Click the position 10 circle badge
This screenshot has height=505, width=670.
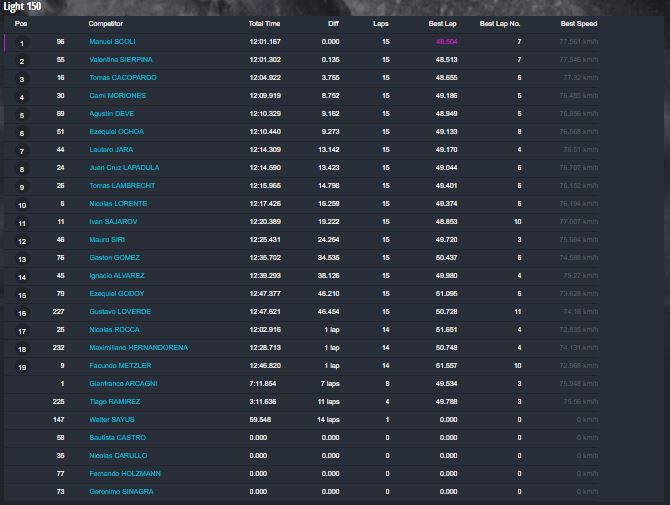(22, 206)
